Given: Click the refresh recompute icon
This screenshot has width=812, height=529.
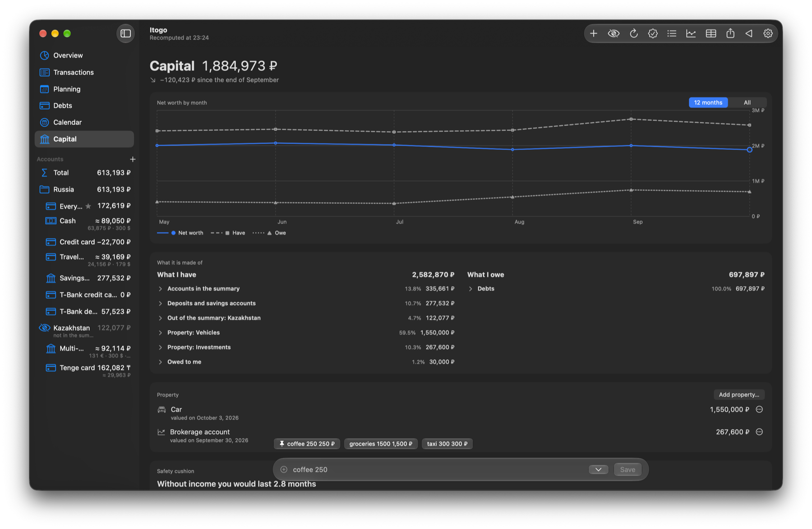Looking at the screenshot, I should pyautogui.click(x=633, y=33).
